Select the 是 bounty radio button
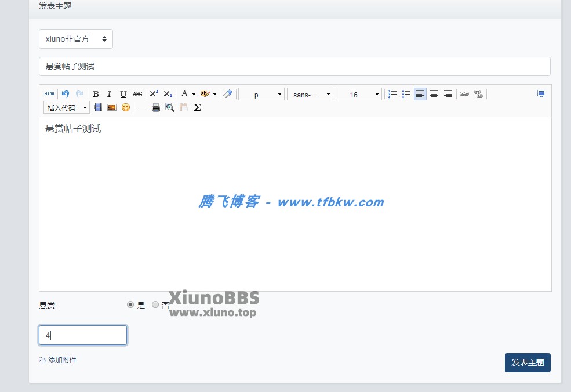Screen dimensions: 571x392 click(130, 304)
